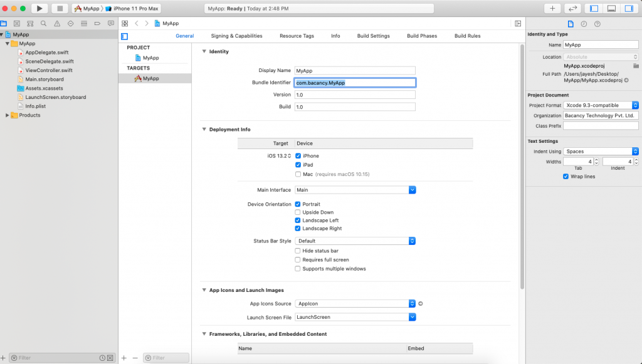Click the Bundle Identifier text field
This screenshot has height=364, width=642.
(354, 82)
